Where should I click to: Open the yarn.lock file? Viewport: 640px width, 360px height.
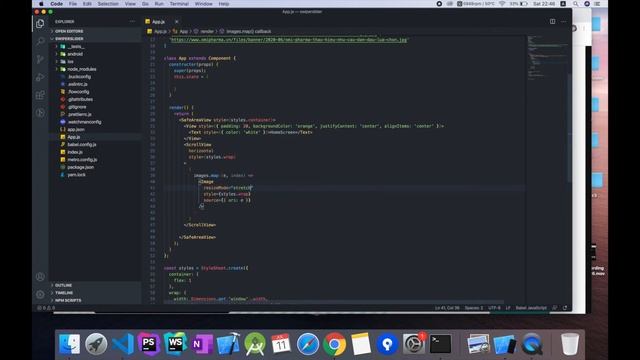coord(76,175)
